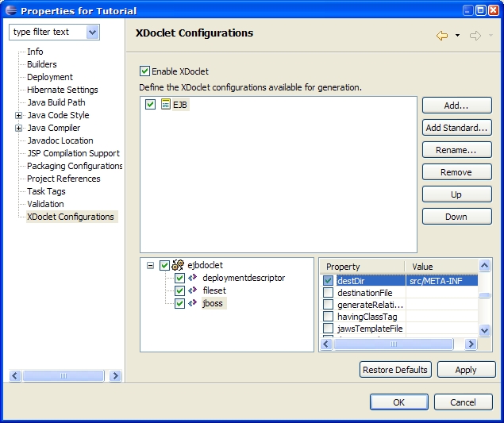Viewport: 504px width, 423px height.
Task: Collapse the ejbdoclet tree node
Action: coord(150,267)
